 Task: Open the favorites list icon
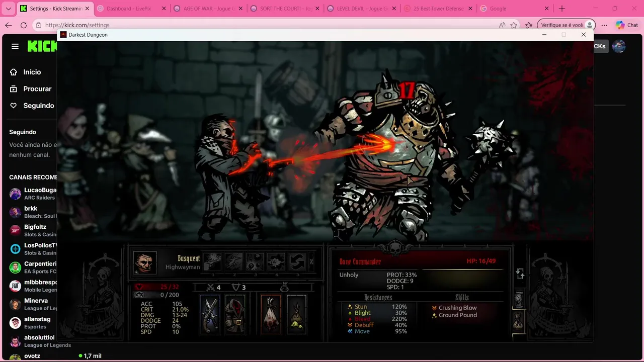point(529,25)
